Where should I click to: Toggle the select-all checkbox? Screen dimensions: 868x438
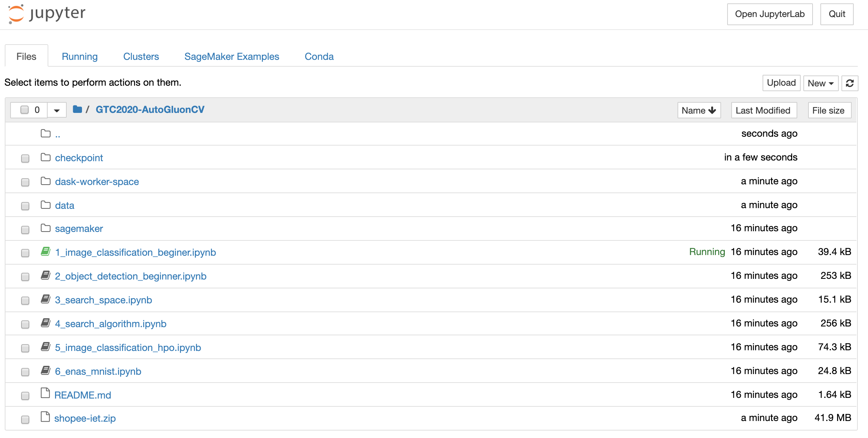coord(24,110)
